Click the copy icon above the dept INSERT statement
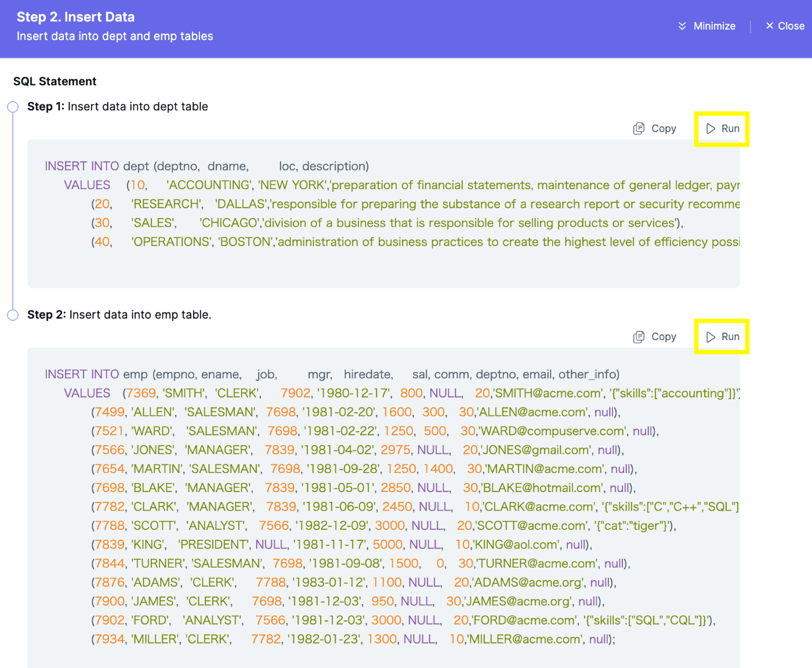This screenshot has width=812, height=668. coord(639,128)
